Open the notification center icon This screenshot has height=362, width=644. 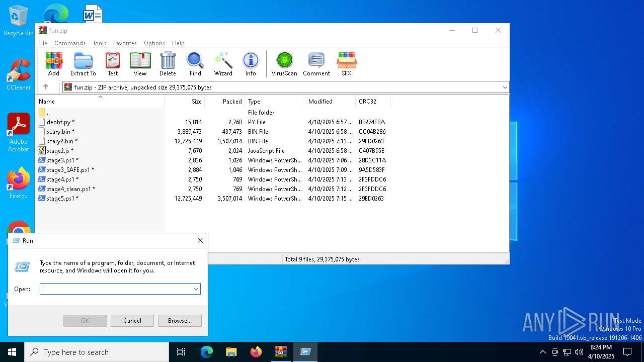coord(627,352)
